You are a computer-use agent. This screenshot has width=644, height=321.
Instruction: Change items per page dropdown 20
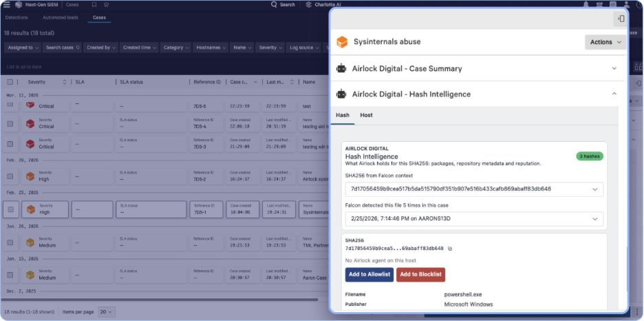click(x=106, y=312)
